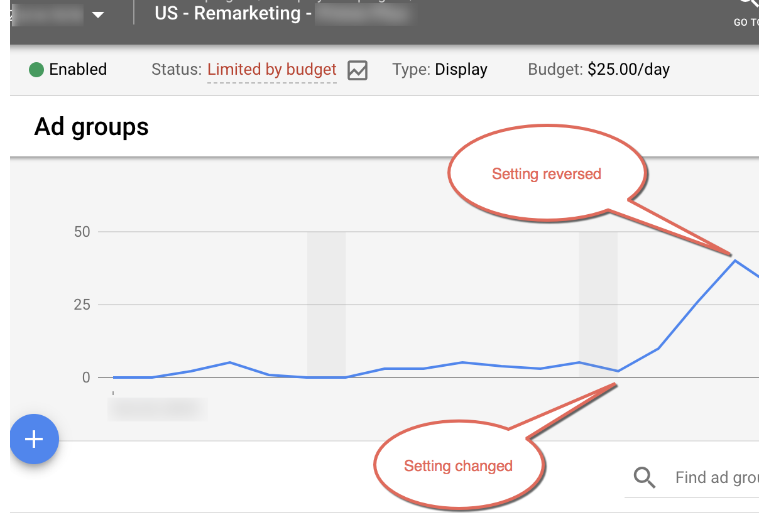Click the Setting reversed callout bubble
Viewport: 759px width, 532px height.
coord(546,174)
